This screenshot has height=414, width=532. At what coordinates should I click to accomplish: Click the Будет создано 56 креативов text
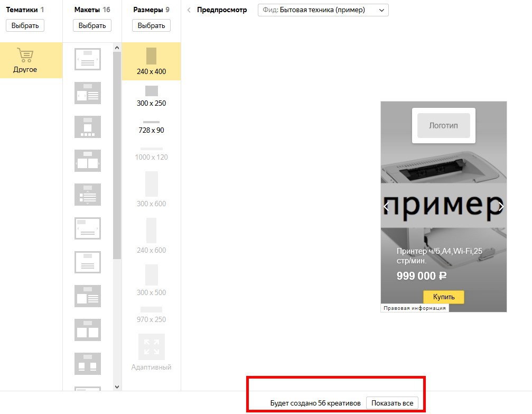click(x=315, y=403)
